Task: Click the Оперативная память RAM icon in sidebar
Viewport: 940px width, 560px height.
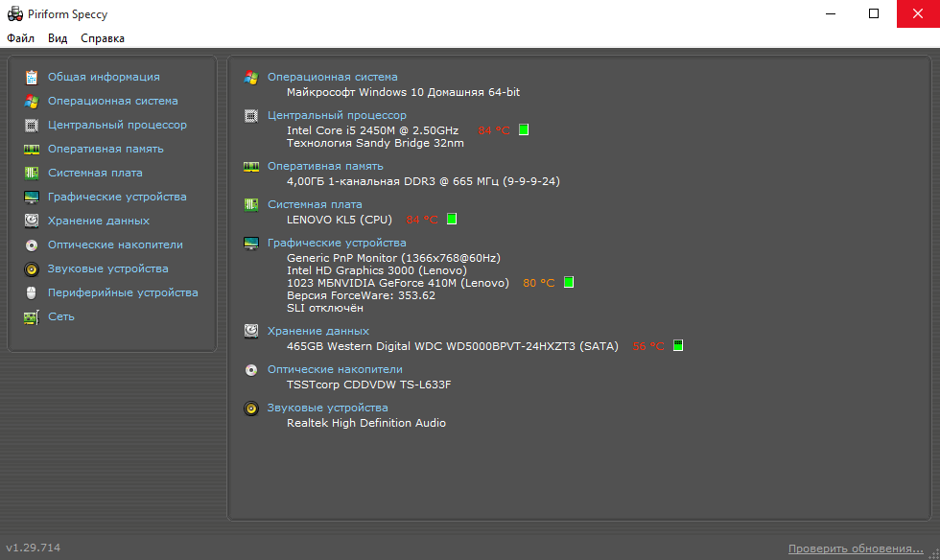Action: tap(31, 150)
